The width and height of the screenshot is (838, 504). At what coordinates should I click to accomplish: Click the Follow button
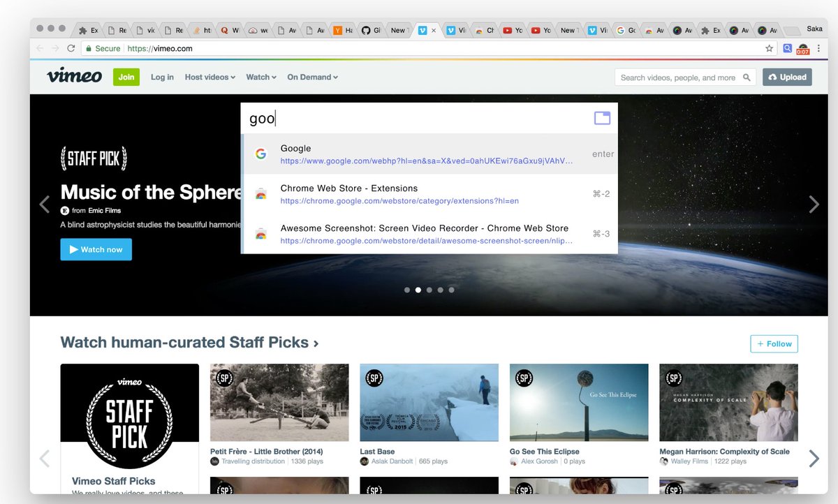pos(774,343)
